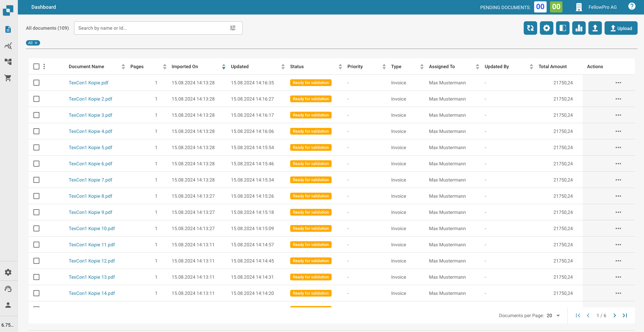644x332 pixels.
Task: Open the bar chart statistics button
Action: point(579,28)
